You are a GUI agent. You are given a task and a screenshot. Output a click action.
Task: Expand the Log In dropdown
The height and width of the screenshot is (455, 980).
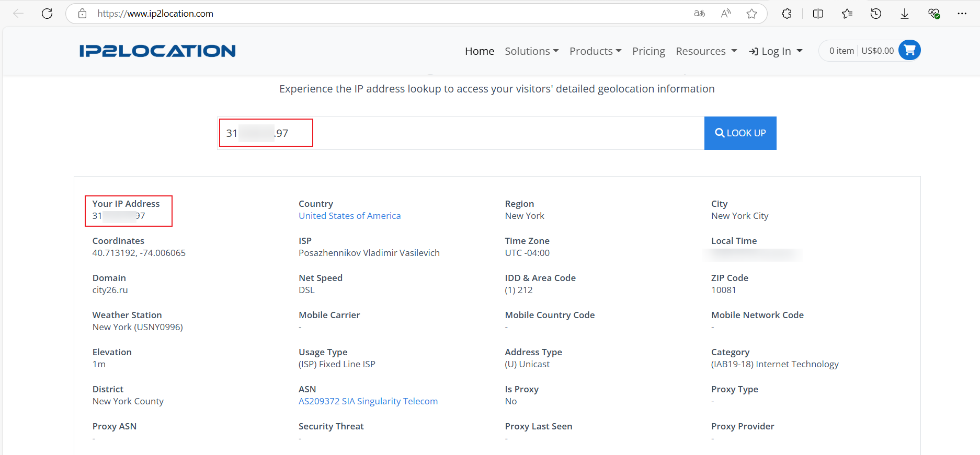(776, 51)
